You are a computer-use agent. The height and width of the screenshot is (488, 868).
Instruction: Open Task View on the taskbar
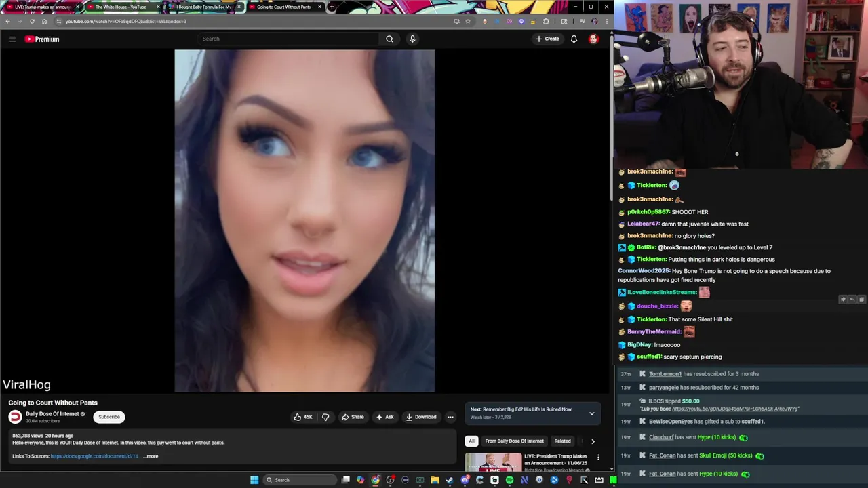tap(345, 480)
